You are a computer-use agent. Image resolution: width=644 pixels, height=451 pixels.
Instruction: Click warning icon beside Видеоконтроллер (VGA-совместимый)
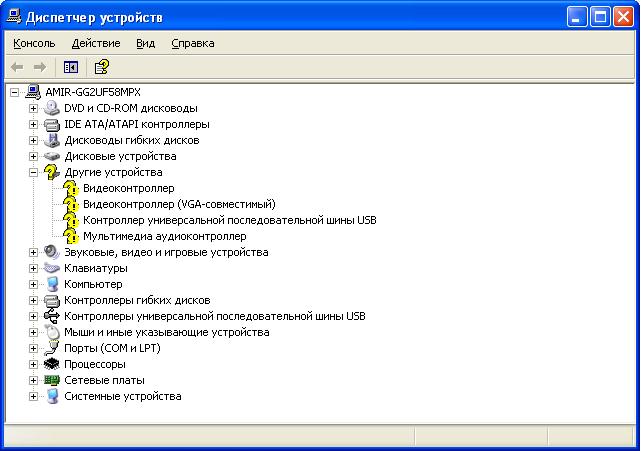tap(71, 204)
